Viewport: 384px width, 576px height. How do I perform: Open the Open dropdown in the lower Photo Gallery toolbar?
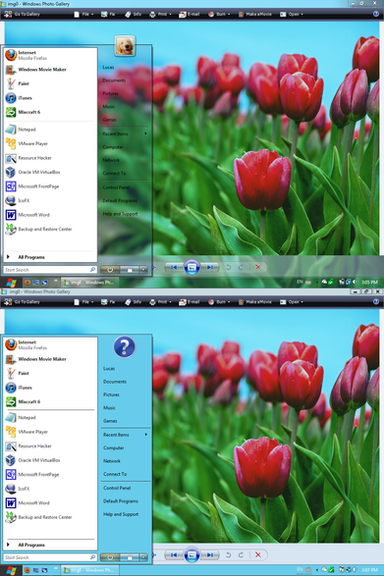pyautogui.click(x=292, y=302)
